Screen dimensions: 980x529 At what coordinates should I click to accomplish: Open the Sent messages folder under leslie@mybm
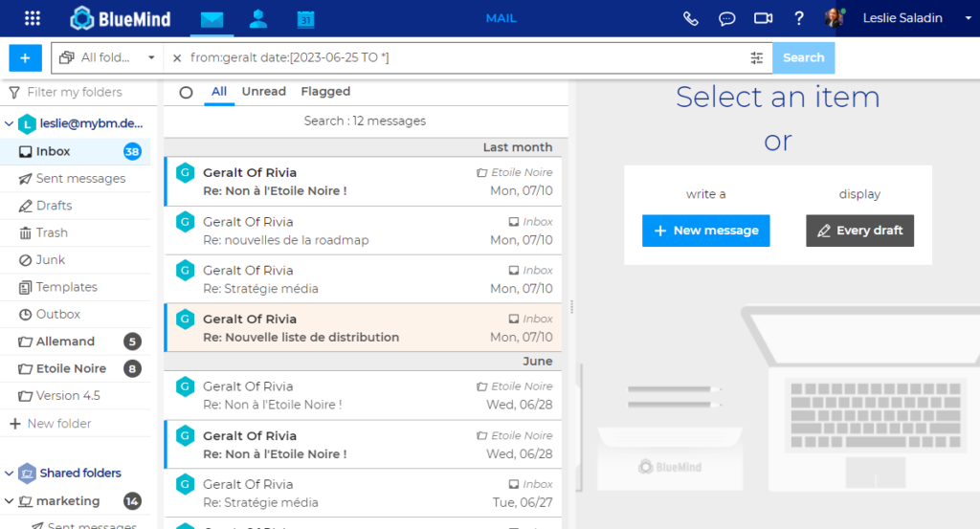[x=75, y=179]
